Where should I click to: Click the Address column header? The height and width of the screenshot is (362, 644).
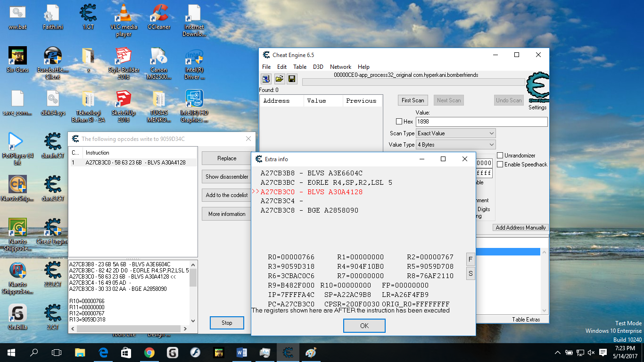(x=281, y=101)
